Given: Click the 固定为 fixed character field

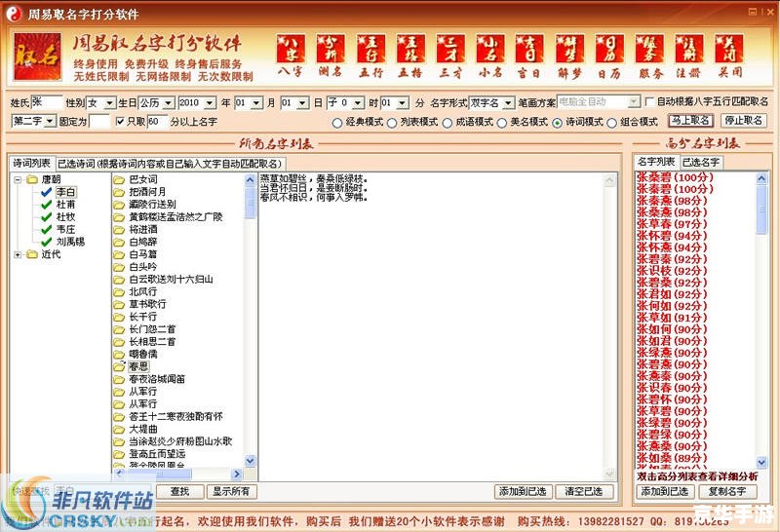Looking at the screenshot, I should (99, 121).
